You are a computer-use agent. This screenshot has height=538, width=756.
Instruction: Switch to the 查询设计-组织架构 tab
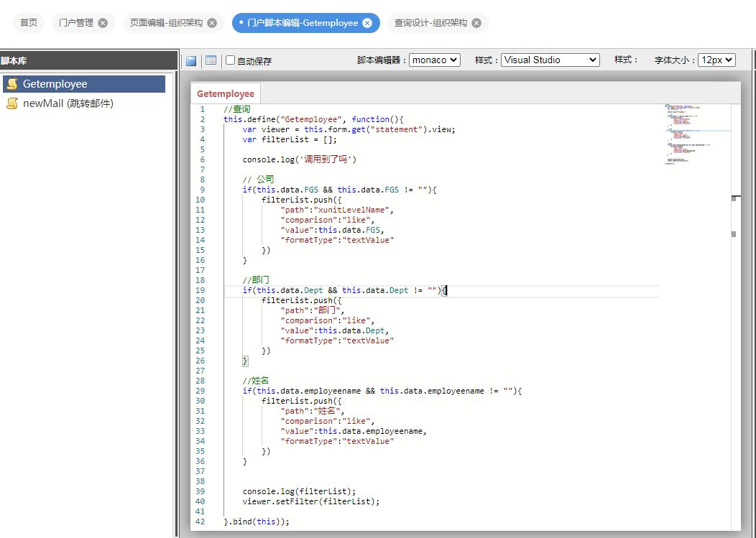430,23
